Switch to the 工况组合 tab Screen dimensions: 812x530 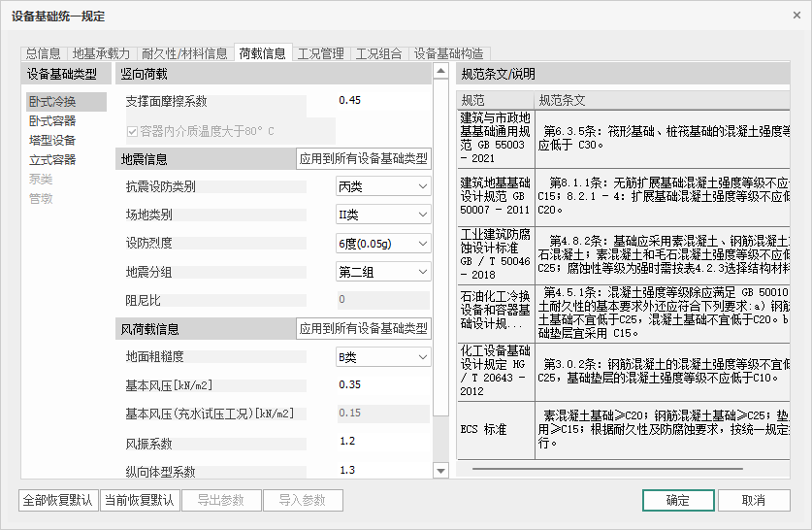(x=377, y=53)
